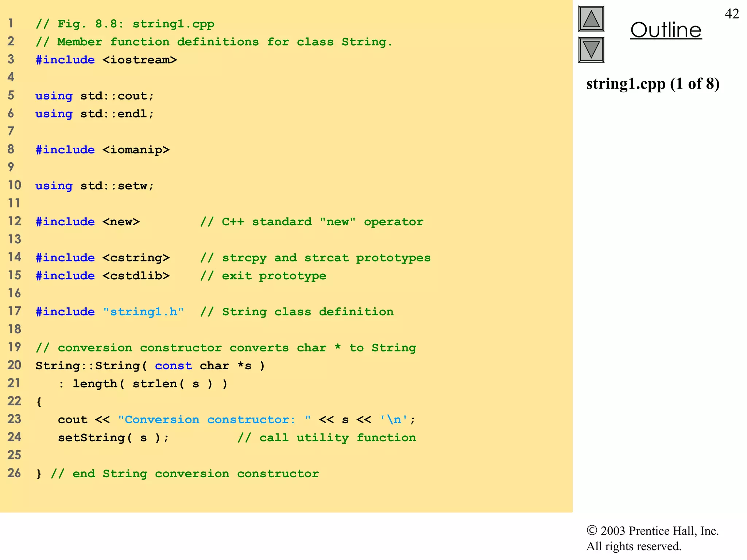This screenshot has width=747, height=560.
Task: Click the "string1.h" header name
Action: pyautogui.click(x=143, y=312)
